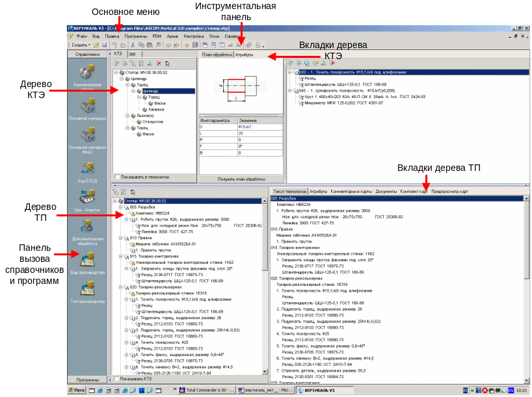Open the Программы menu
Screen dimensions: 532x397
click(x=136, y=37)
